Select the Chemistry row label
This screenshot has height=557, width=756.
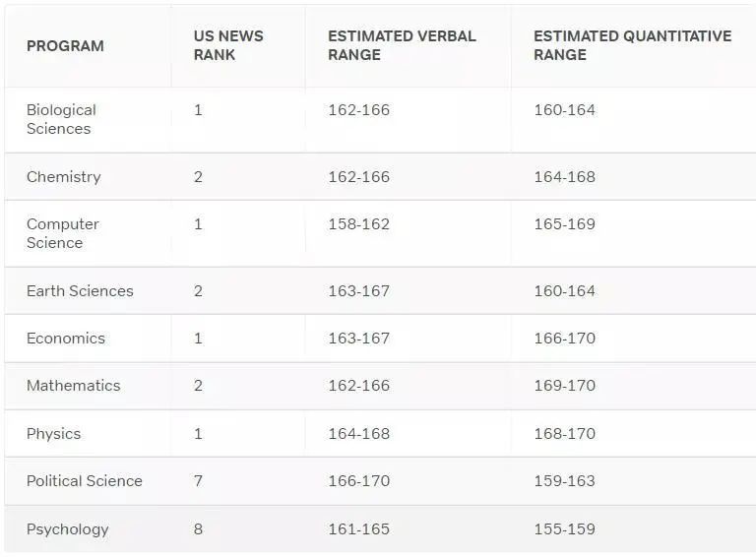[64, 177]
